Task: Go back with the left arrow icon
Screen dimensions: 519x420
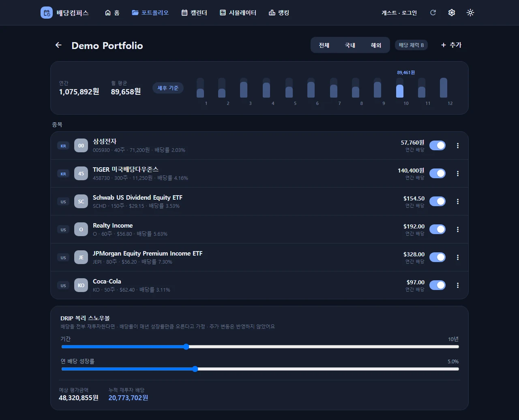Action: 58,45
